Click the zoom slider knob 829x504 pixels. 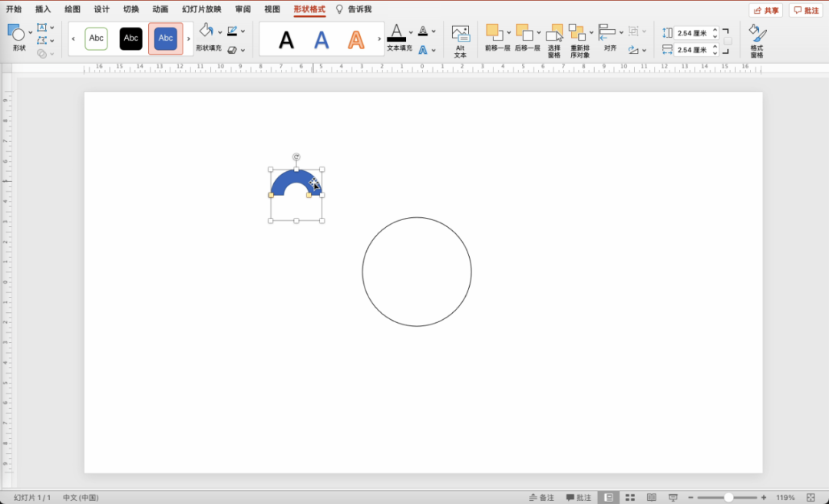(728, 497)
